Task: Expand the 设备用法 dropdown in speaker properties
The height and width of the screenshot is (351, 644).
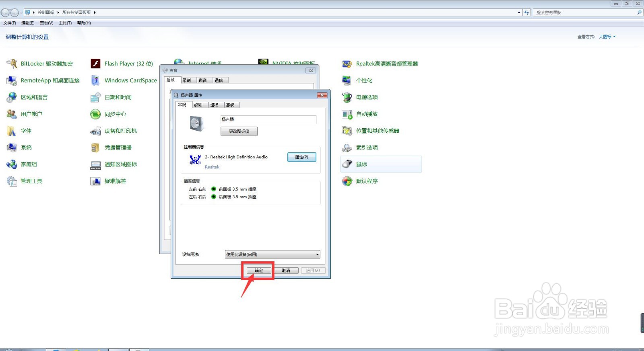Action: point(272,255)
